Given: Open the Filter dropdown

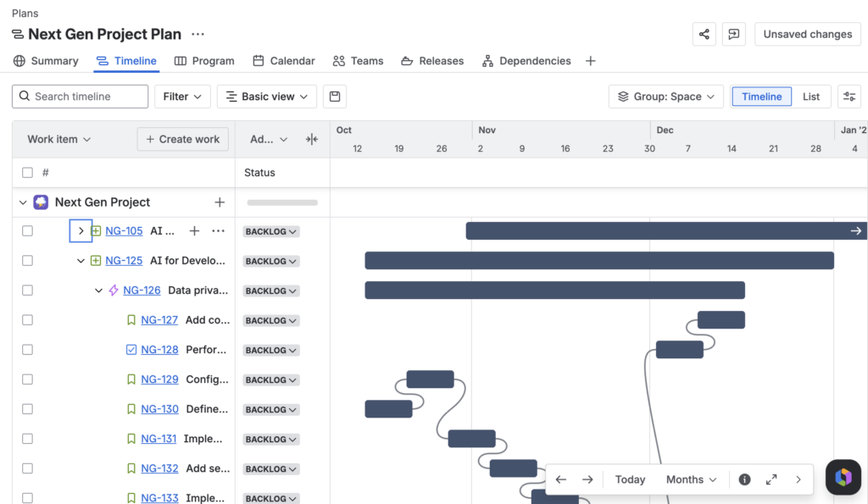Looking at the screenshot, I should pos(182,97).
